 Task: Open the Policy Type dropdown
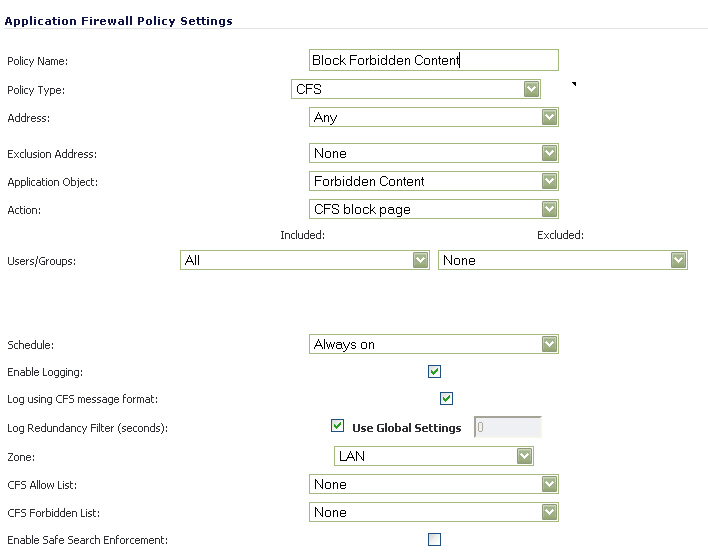[x=416, y=89]
